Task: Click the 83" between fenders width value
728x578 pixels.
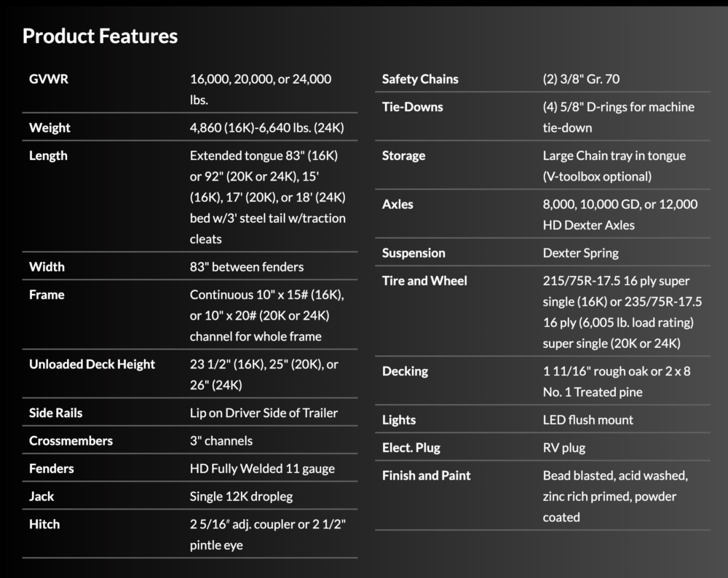Action: 247,266
